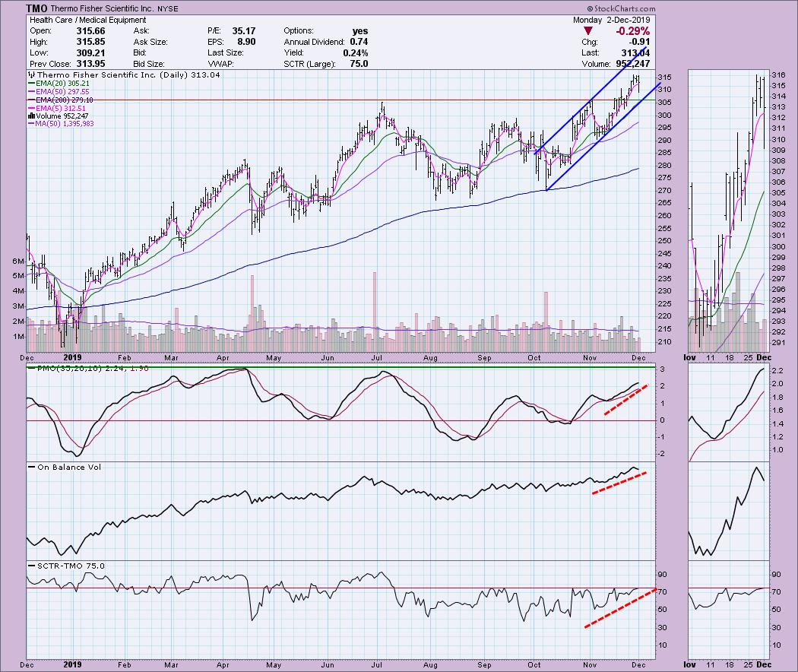Click the P/E value 35.17
Image resolution: width=798 pixels, height=672 pixels.
(x=244, y=31)
